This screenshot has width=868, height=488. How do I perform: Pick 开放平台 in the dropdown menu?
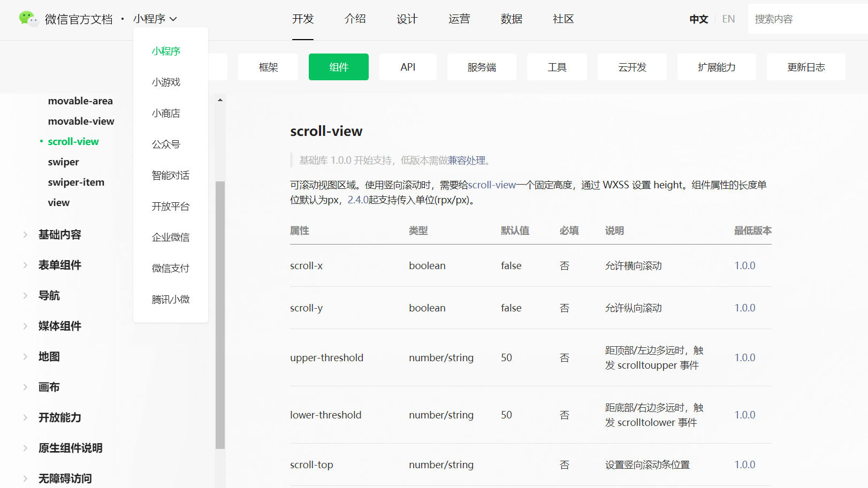pyautogui.click(x=170, y=207)
